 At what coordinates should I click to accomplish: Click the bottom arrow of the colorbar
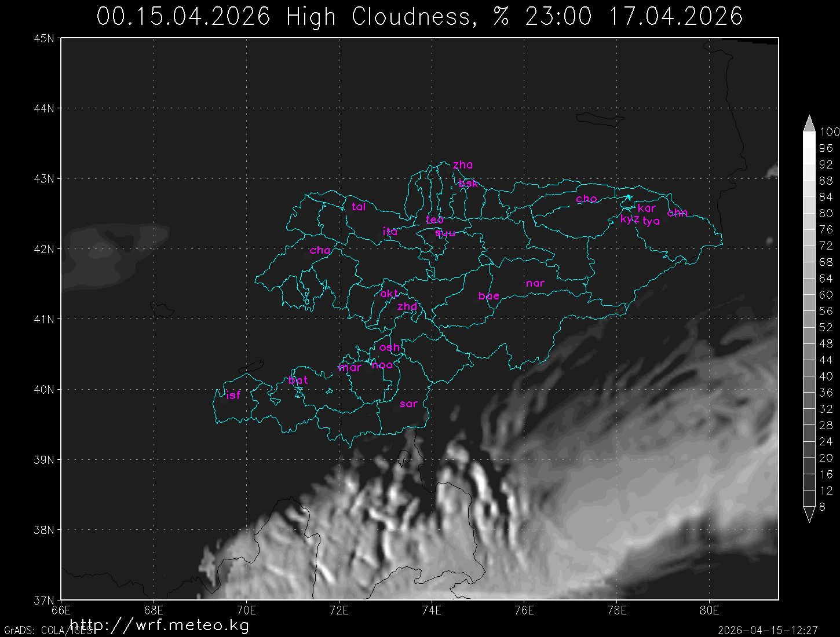point(809,514)
